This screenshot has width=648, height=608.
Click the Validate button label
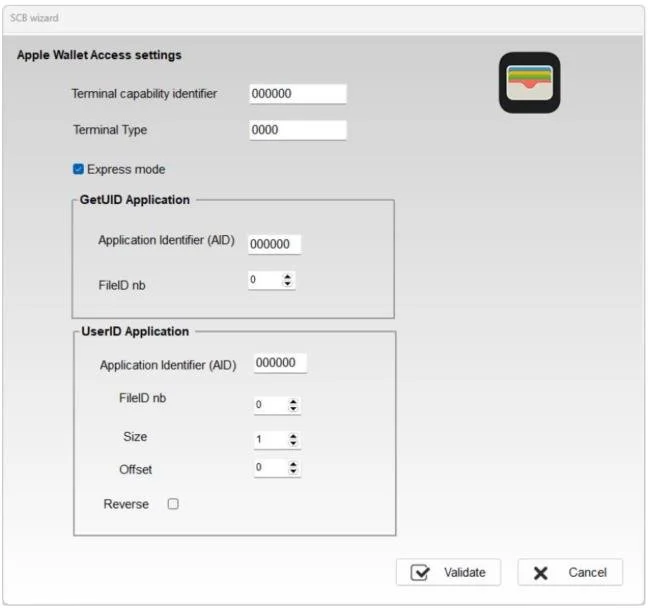[x=465, y=572]
